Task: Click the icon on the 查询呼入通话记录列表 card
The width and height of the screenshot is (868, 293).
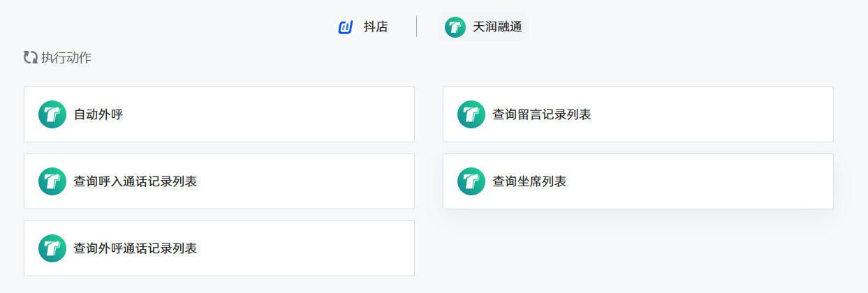Action: pos(52,181)
